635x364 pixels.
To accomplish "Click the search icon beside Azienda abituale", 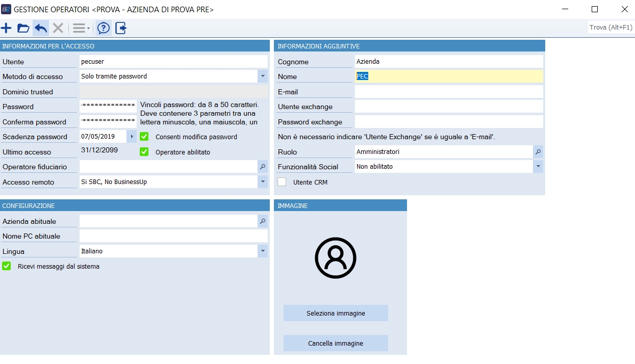I will pyautogui.click(x=263, y=221).
